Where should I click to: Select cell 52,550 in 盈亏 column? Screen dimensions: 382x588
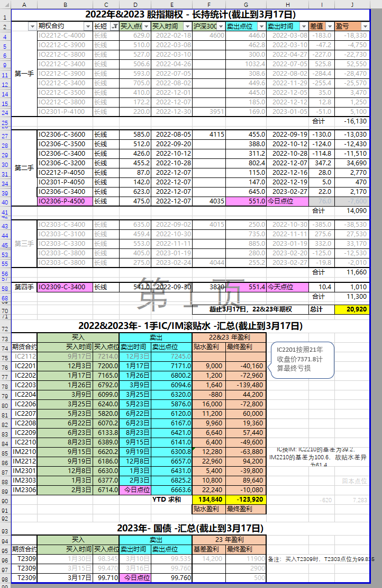352,64
